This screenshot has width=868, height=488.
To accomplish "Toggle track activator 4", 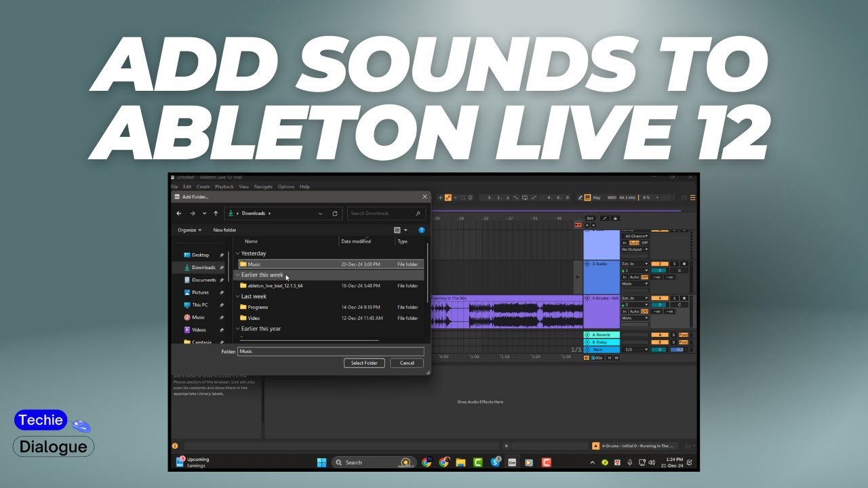I will point(660,298).
